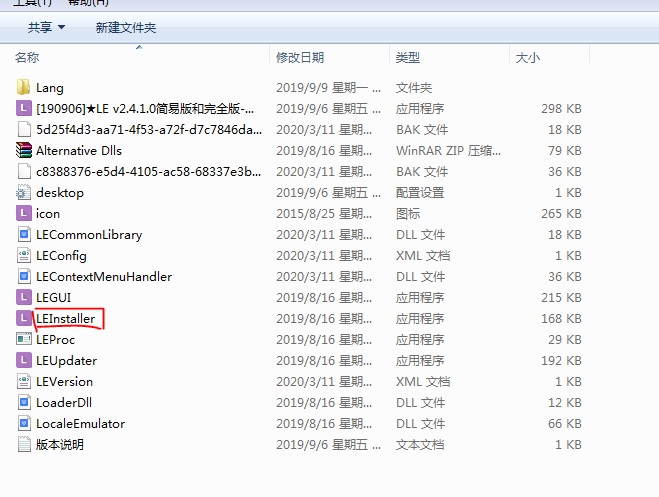659x497 pixels.
Task: Select the LocaleEmulator DLL icon
Action: tap(24, 423)
